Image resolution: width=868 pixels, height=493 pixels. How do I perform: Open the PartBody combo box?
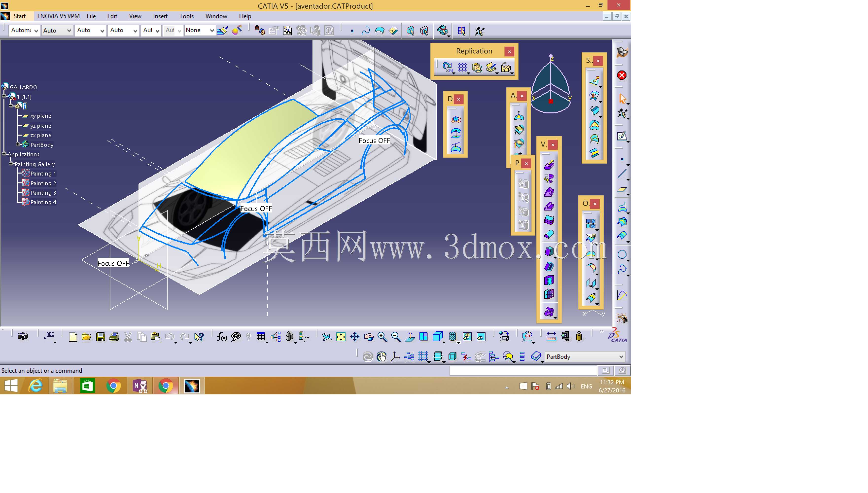point(585,356)
